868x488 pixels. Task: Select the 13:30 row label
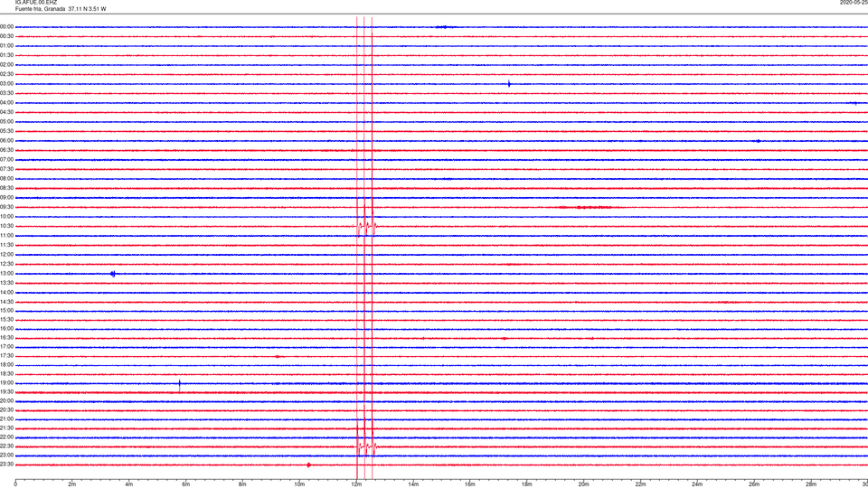coord(6,283)
